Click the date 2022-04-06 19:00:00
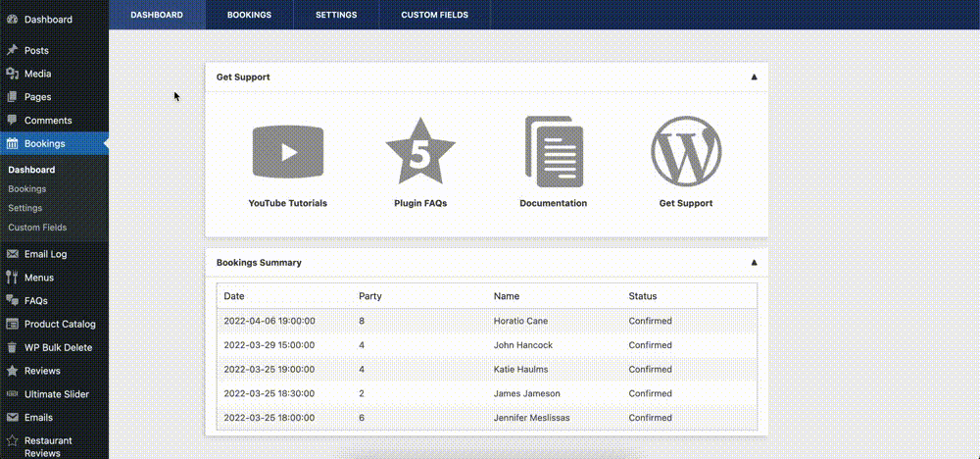 (x=269, y=321)
